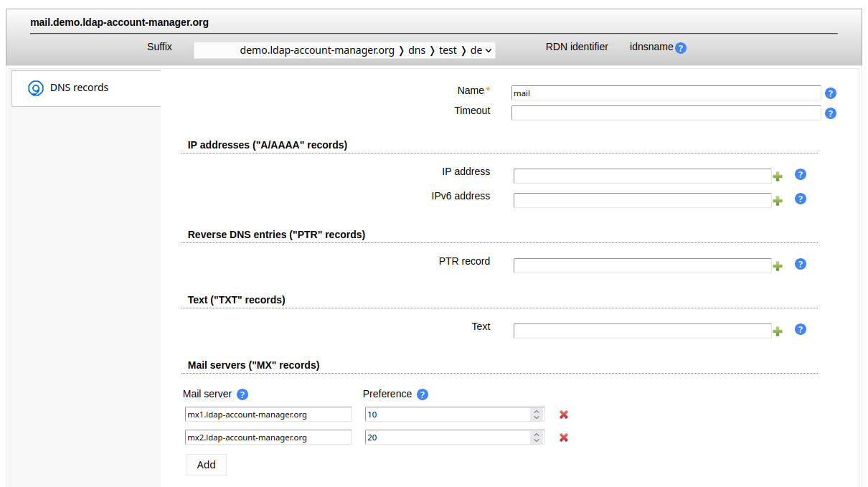
Task: Open help for PTR record field
Action: pyautogui.click(x=801, y=264)
